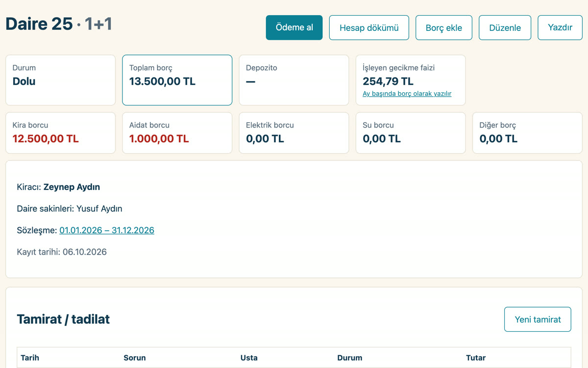
Task: Select the Depozito card
Action: 294,80
